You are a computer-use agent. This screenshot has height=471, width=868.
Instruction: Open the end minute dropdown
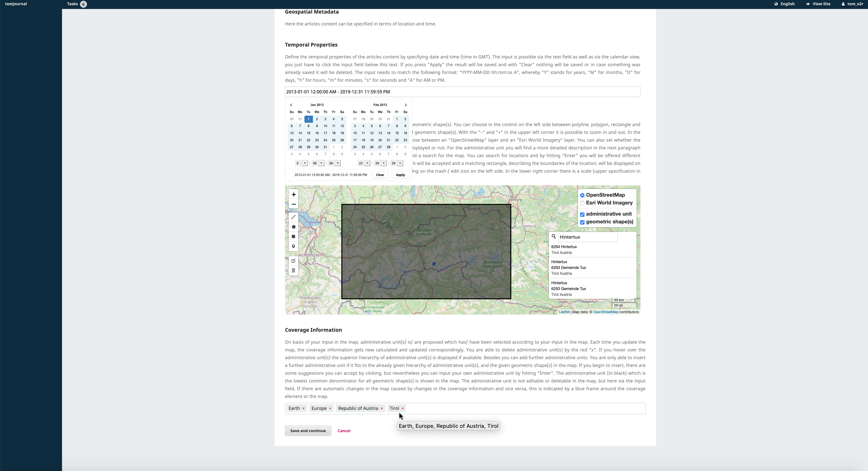[383, 163]
